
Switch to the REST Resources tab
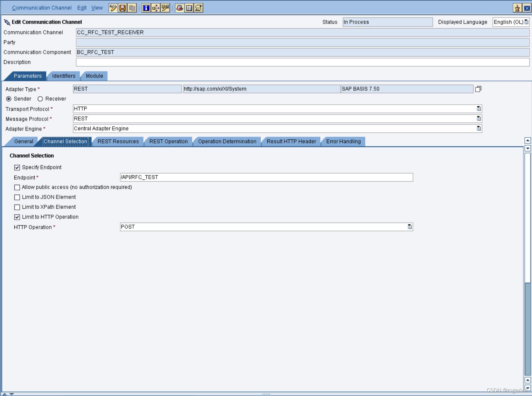click(118, 141)
